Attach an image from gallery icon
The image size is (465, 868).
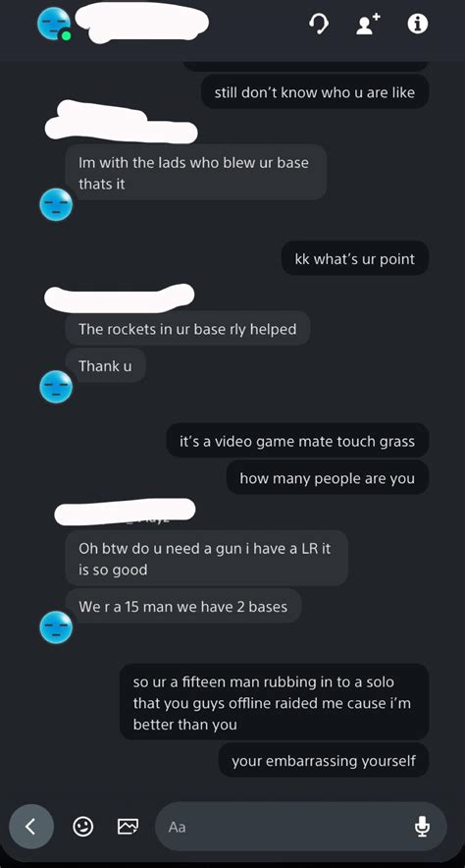128,827
